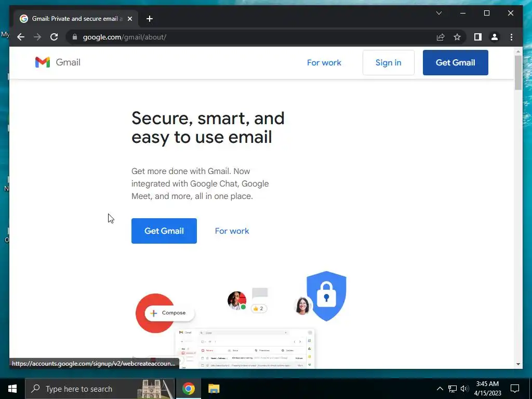Click the scrollbar down arrow

pyautogui.click(x=518, y=364)
